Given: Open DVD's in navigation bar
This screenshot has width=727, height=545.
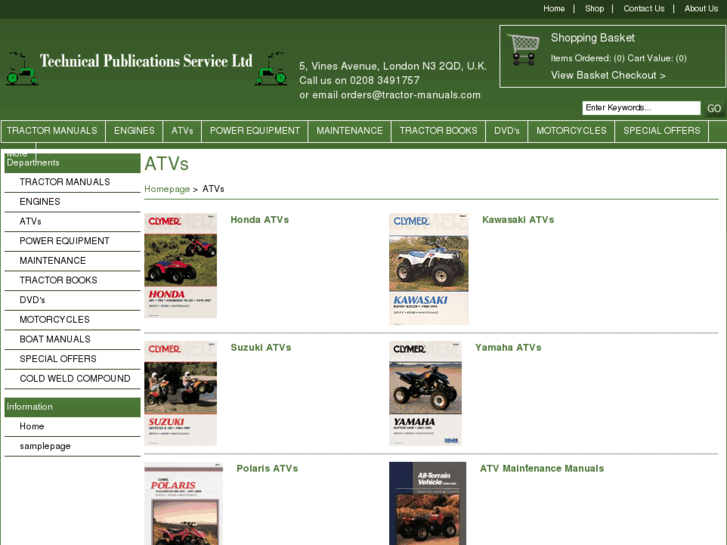Looking at the screenshot, I should [x=506, y=131].
